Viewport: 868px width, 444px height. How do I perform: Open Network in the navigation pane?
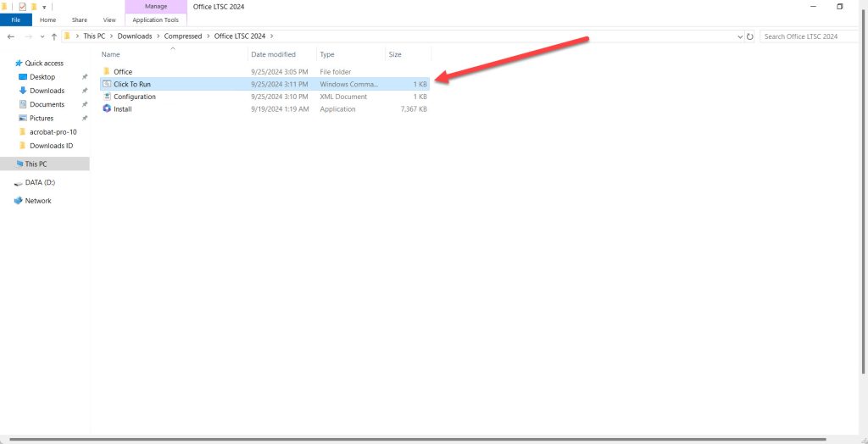coord(37,201)
